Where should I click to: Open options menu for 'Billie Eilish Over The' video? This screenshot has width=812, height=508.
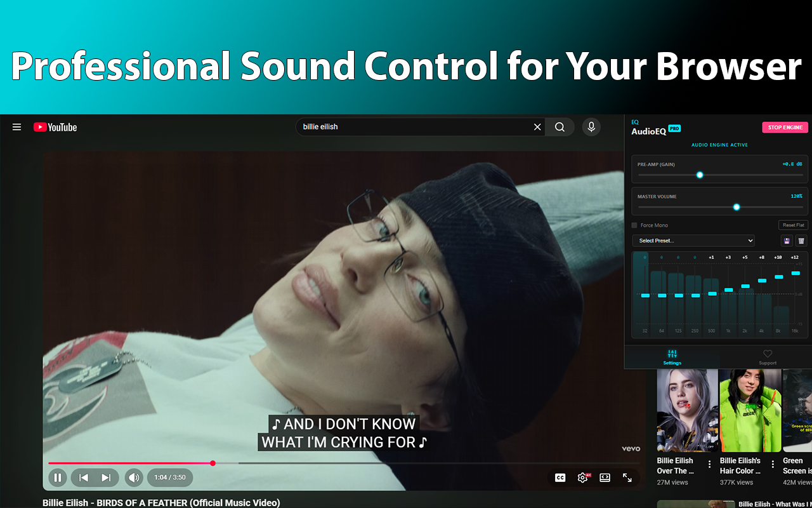710,465
